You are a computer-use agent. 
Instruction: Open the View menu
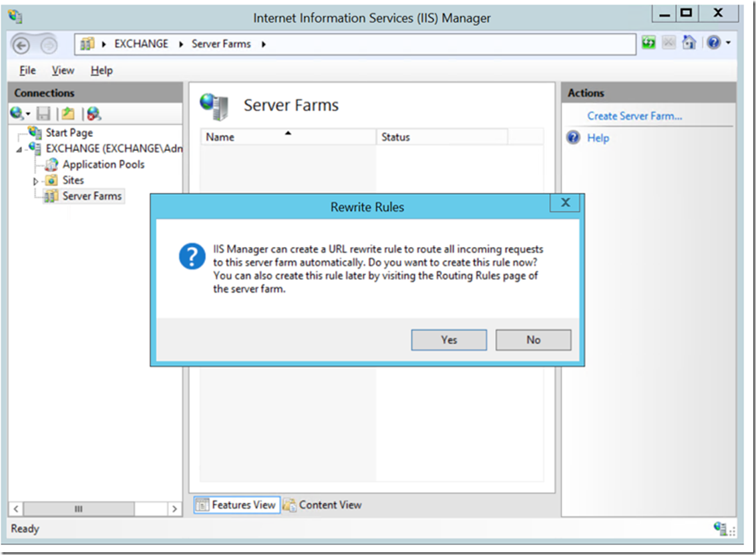pyautogui.click(x=63, y=70)
